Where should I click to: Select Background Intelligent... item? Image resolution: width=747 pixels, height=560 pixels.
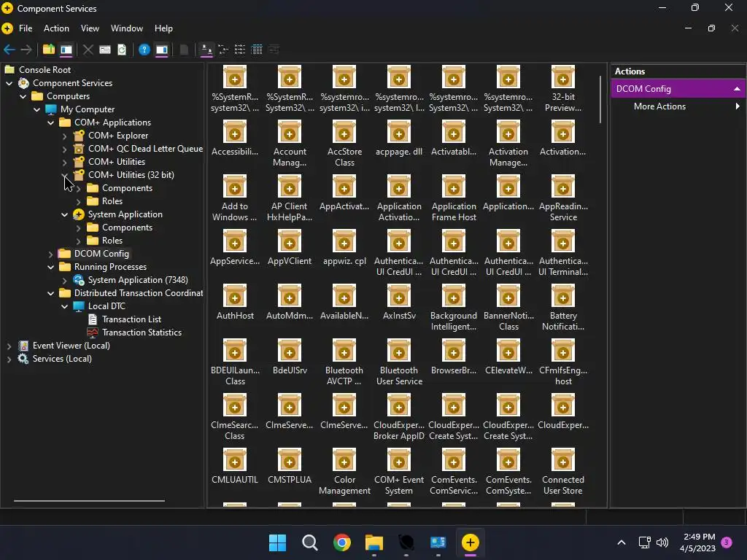[454, 308]
